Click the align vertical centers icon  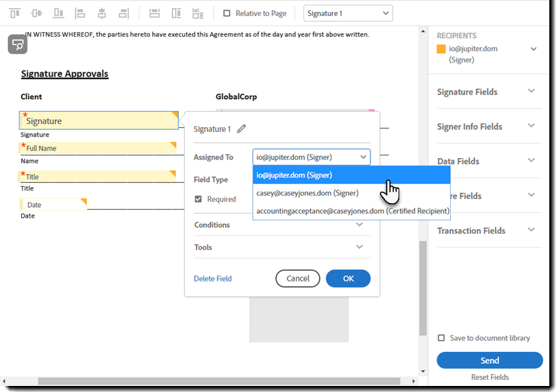tap(37, 13)
